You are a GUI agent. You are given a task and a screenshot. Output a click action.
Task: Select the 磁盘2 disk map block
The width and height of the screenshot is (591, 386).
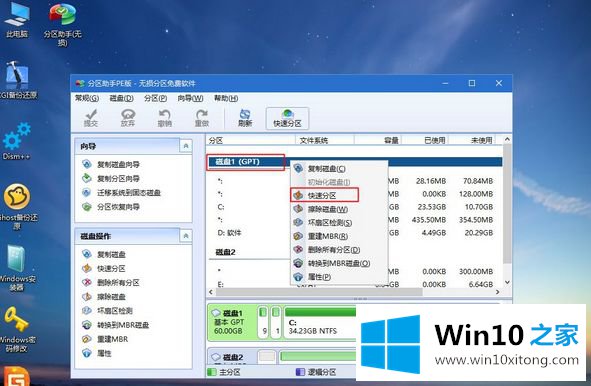pyautogui.click(x=231, y=357)
